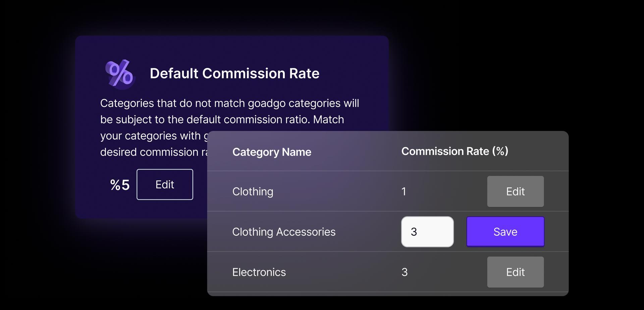Select the Clothing category name
This screenshot has height=310, width=644.
[x=253, y=192]
